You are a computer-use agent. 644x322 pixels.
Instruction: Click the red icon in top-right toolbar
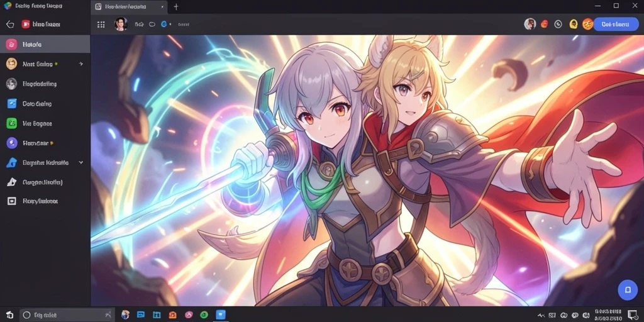coord(545,24)
